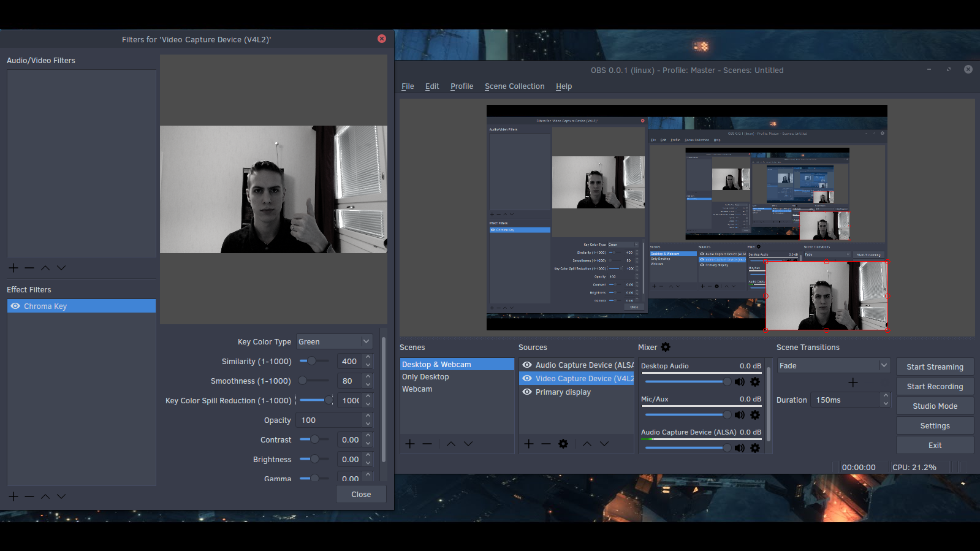Open the Scene Collection menu
Screen dimensions: 980x551
click(514, 86)
